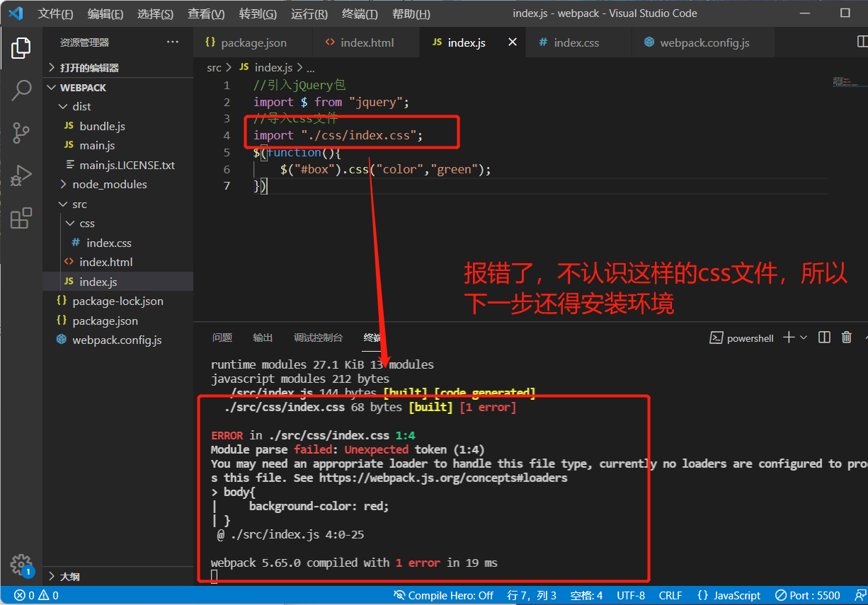The height and width of the screenshot is (605, 868).
Task: Select index.js in the explorer tree
Action: tap(118, 282)
